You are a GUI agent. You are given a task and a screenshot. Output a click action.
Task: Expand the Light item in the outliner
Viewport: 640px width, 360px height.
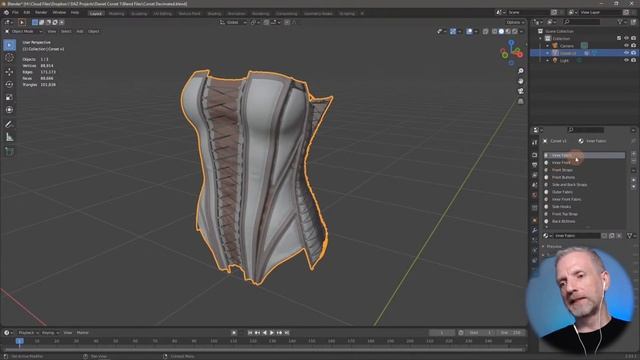tap(548, 60)
